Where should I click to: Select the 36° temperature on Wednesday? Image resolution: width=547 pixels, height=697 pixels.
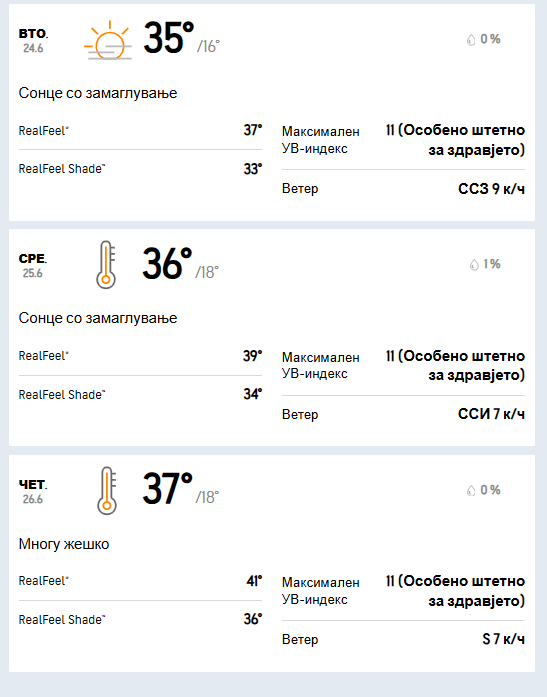click(167, 264)
